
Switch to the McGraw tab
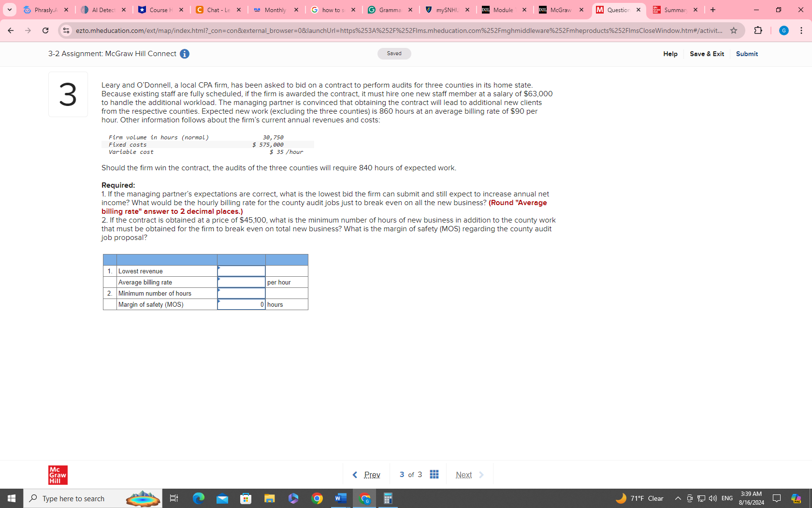pos(561,10)
